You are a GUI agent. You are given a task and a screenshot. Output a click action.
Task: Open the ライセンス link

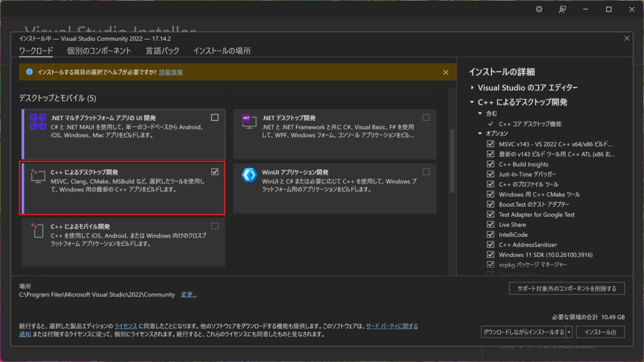pos(126,326)
